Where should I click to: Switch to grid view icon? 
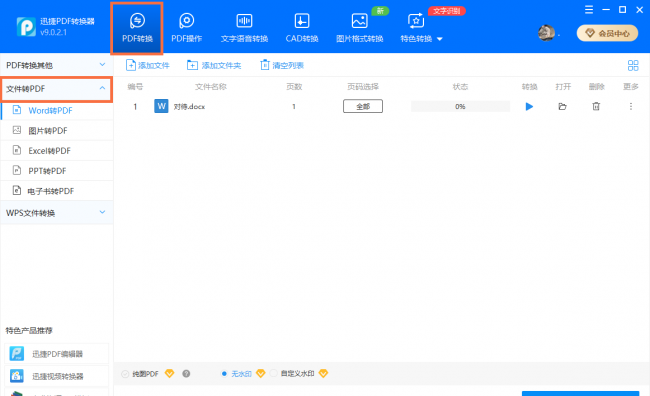(633, 65)
